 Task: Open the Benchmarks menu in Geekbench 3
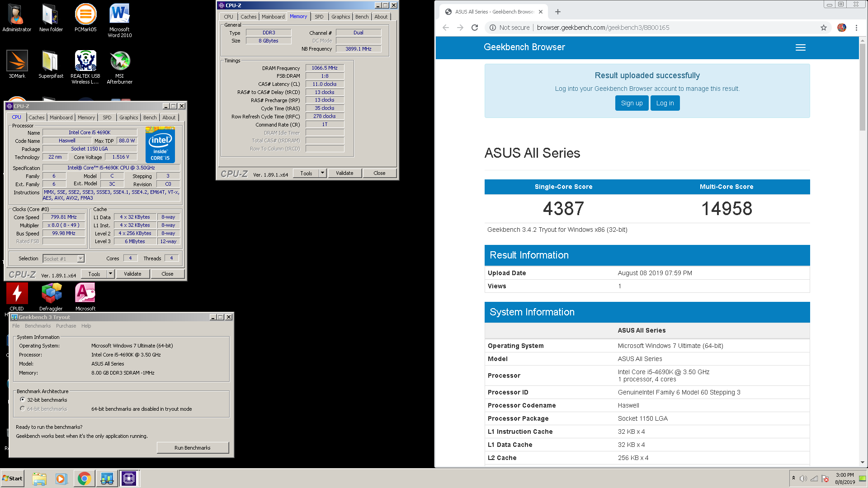click(38, 326)
